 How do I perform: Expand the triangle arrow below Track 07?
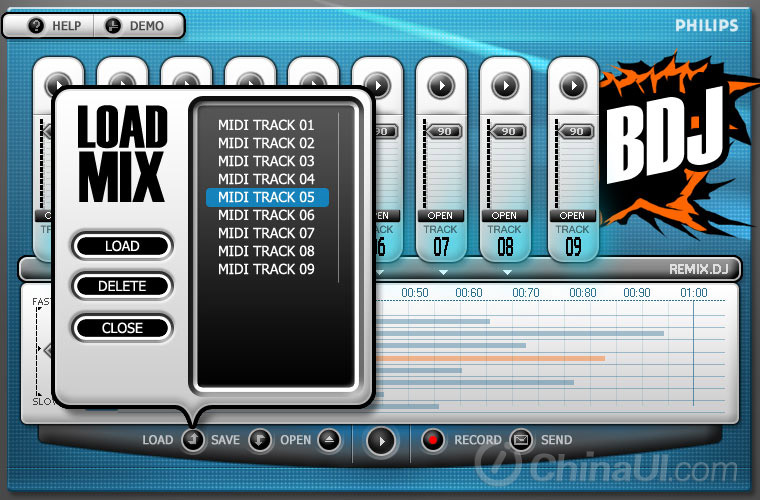click(x=442, y=272)
